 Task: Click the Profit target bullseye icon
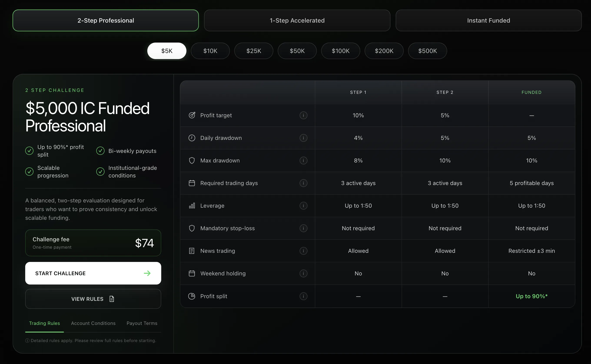coord(192,115)
